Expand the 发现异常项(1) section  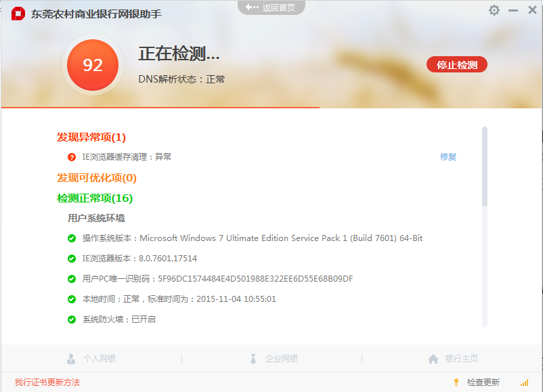tap(91, 137)
